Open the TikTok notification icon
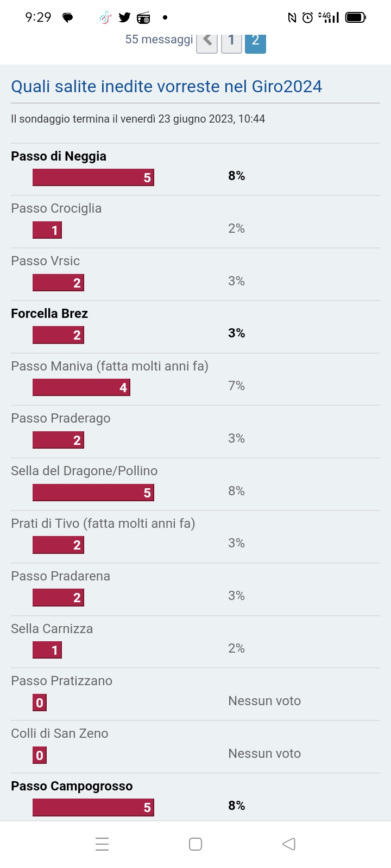The height and width of the screenshot is (868, 391). pyautogui.click(x=105, y=18)
